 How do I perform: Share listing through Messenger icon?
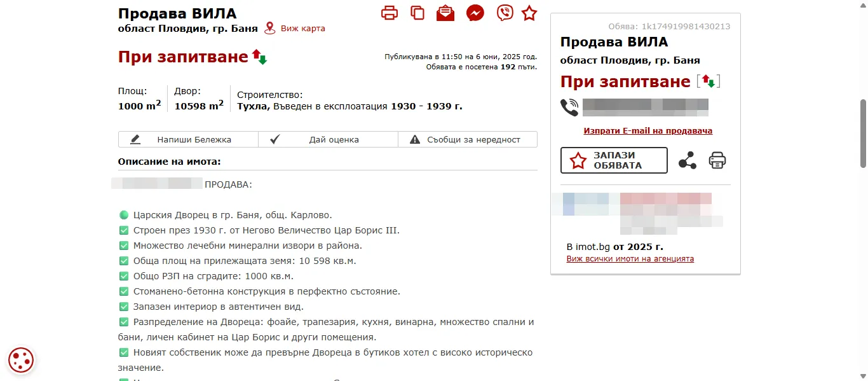475,13
